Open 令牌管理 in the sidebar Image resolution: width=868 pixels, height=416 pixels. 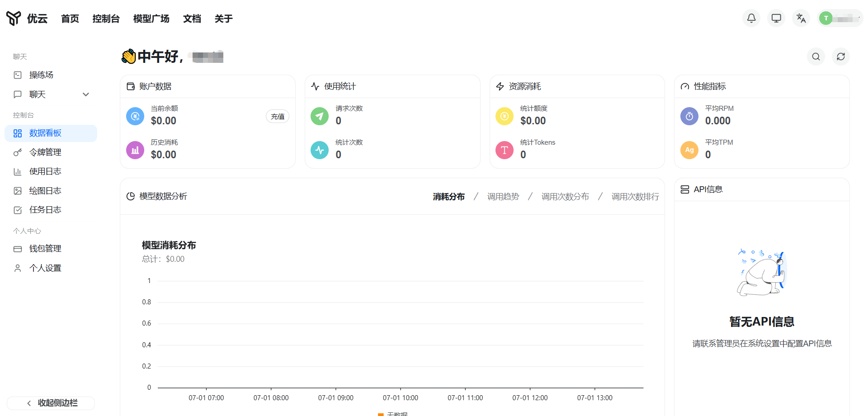pos(51,152)
